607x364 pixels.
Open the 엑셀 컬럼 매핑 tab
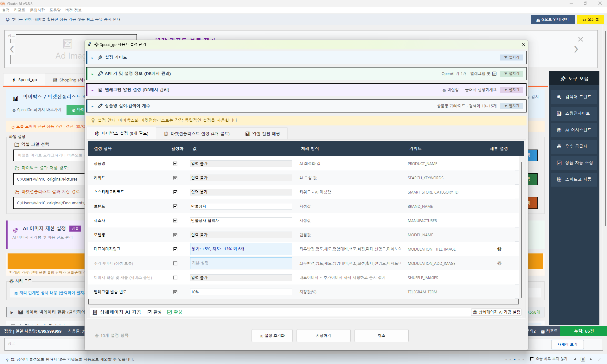(x=263, y=134)
